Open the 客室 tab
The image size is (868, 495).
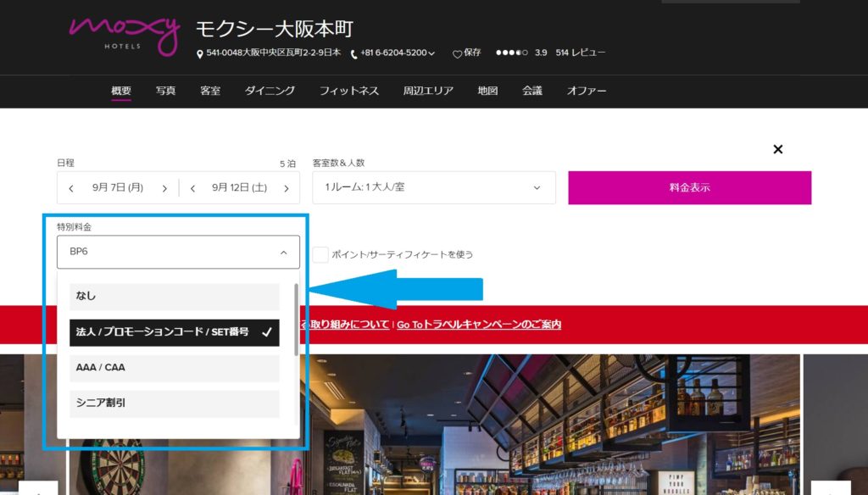pos(210,91)
